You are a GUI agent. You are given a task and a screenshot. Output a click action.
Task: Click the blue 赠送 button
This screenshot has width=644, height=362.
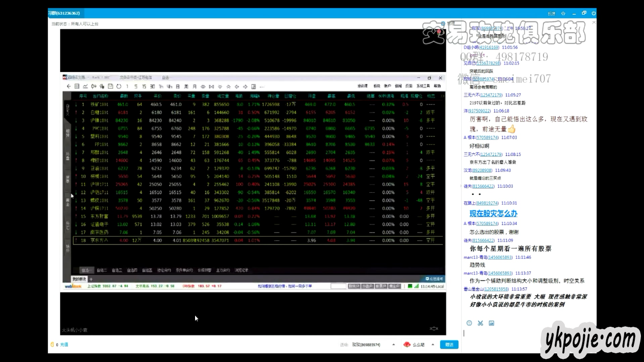(449, 345)
